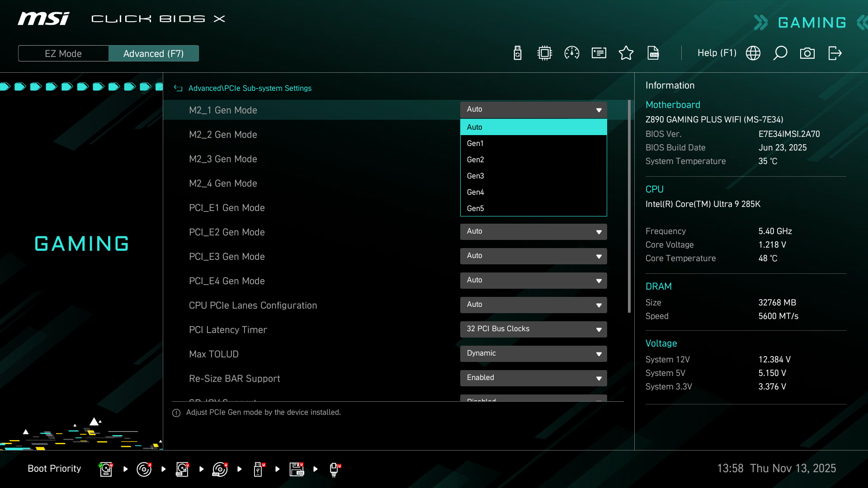Open the search magnifier icon
This screenshot has width=868, height=488.
(780, 53)
